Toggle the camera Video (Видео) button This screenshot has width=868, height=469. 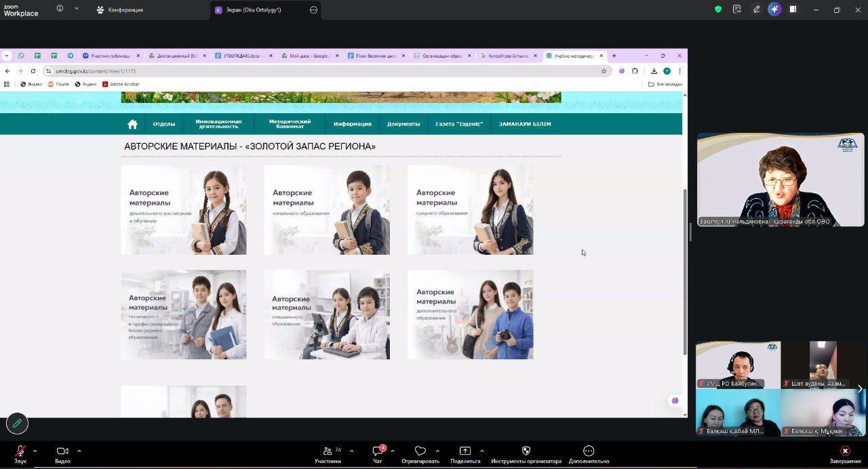(x=62, y=451)
